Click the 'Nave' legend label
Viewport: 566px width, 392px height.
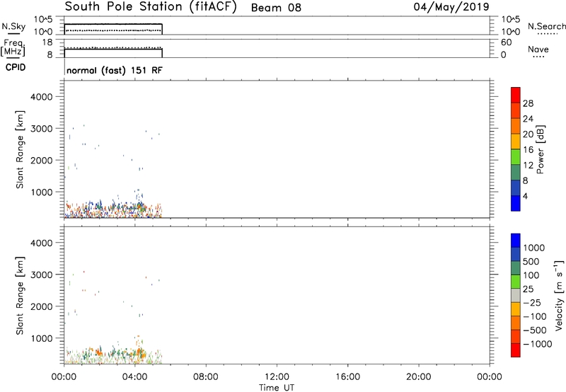[x=538, y=49]
